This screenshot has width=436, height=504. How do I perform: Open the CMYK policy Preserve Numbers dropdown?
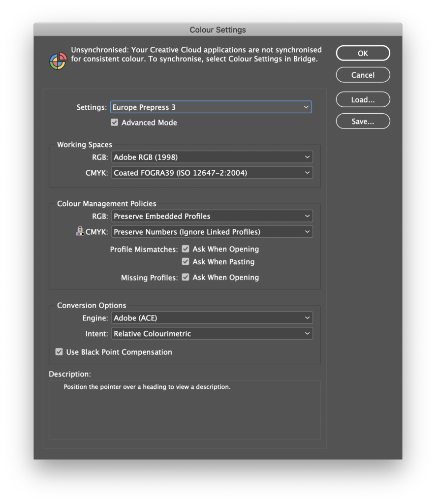point(212,232)
